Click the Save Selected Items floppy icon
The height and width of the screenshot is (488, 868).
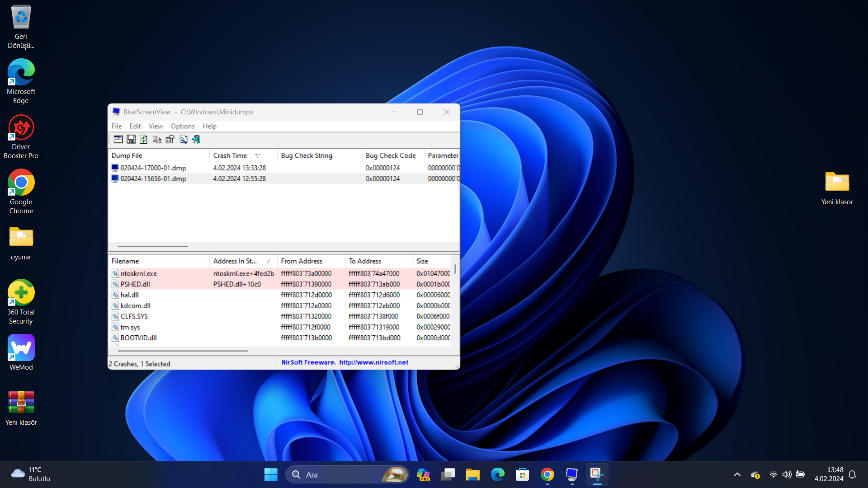pos(131,139)
